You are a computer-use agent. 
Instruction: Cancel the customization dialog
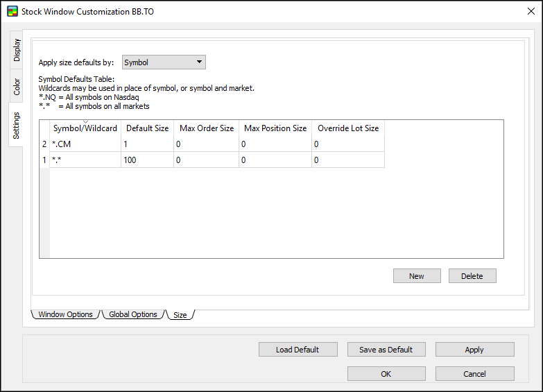pos(474,374)
